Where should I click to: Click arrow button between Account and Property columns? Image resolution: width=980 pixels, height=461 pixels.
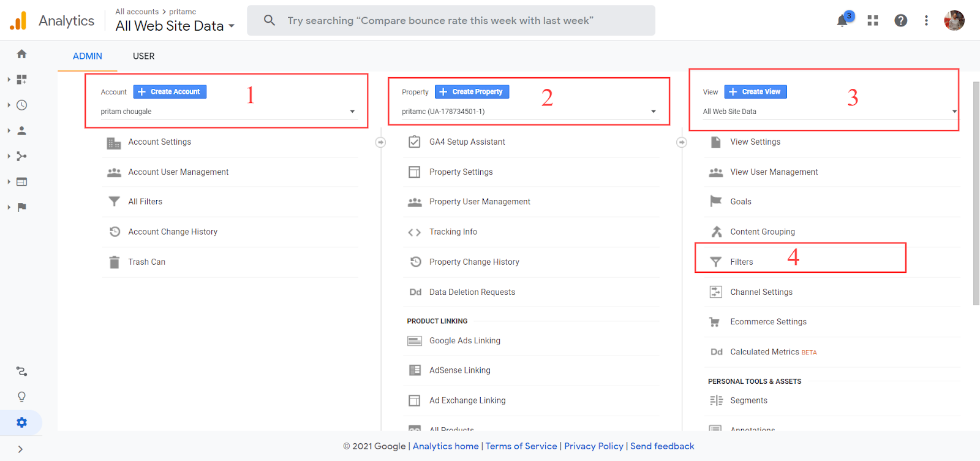tap(380, 142)
